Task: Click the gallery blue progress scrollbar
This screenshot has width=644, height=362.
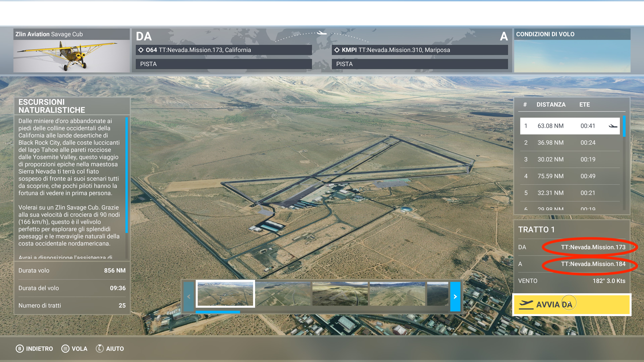Action: point(218,312)
